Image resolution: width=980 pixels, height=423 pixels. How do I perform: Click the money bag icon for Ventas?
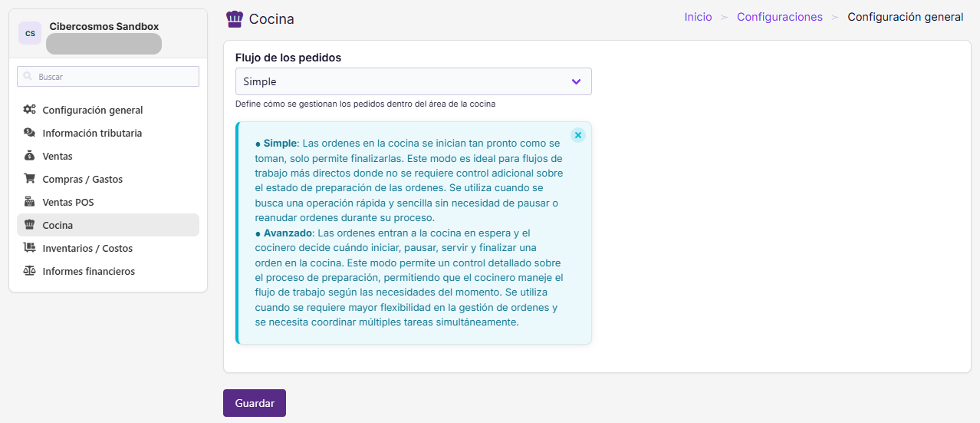click(x=29, y=156)
